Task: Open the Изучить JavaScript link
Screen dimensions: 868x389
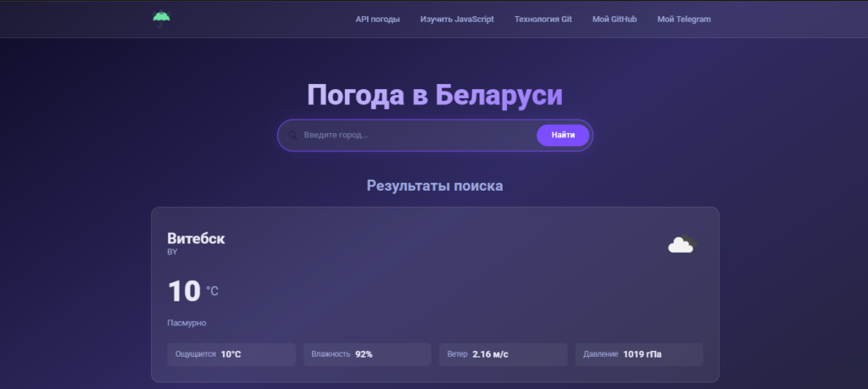Action: [457, 19]
